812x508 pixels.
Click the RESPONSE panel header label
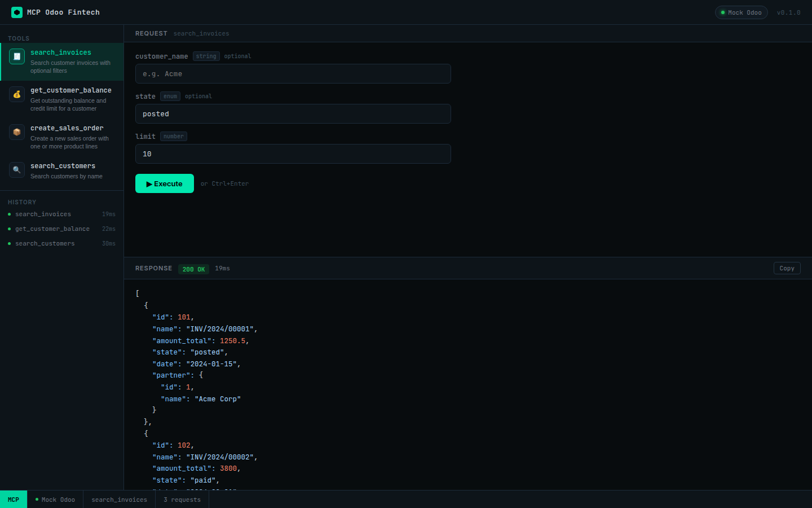[153, 269]
